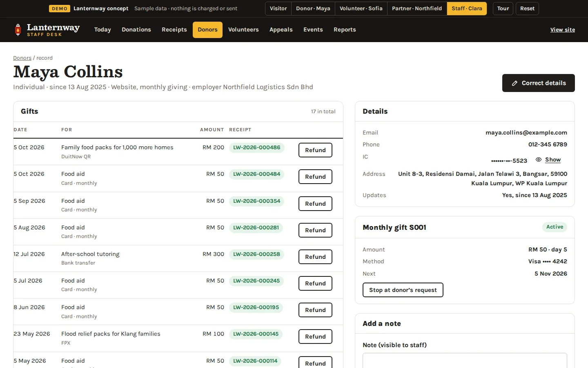The image size is (588, 368).
Task: Switch to the Partner · Northfield role
Action: 417,9
